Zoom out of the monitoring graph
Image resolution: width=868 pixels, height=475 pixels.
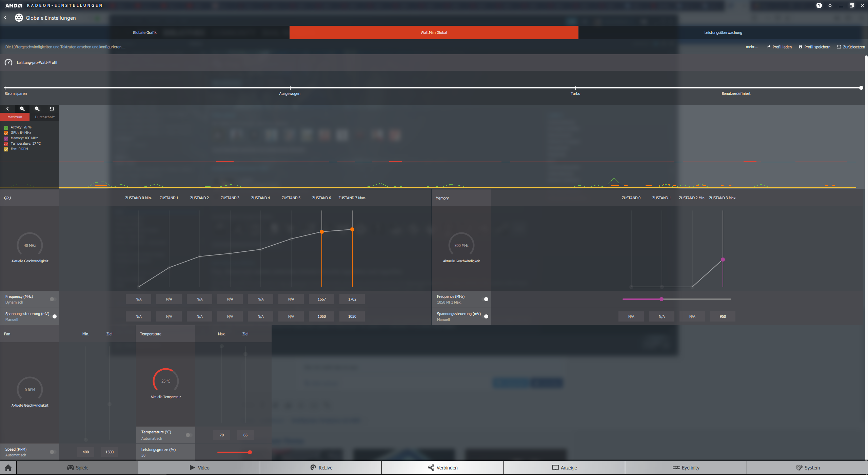pos(37,109)
